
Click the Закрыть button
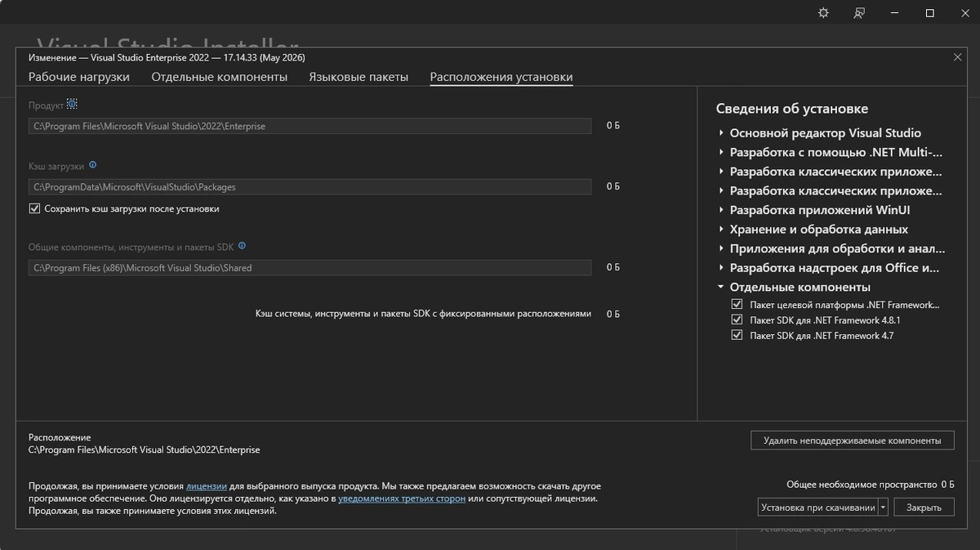[924, 508]
